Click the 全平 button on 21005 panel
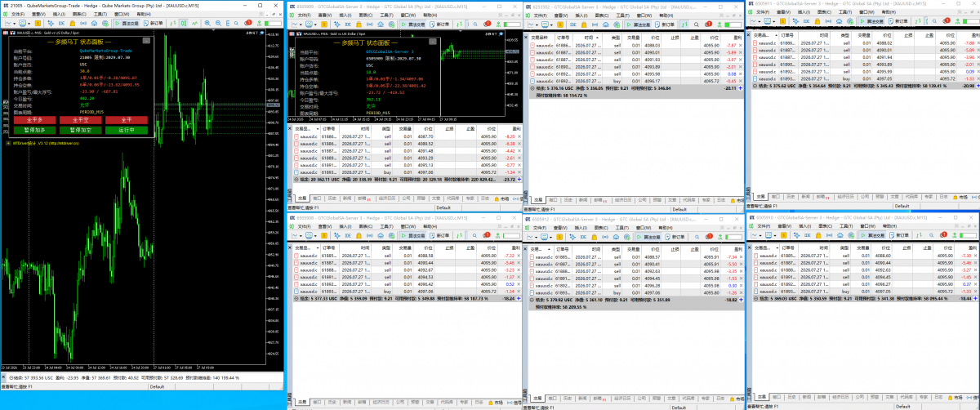The width and height of the screenshot is (980, 410). 127,120
